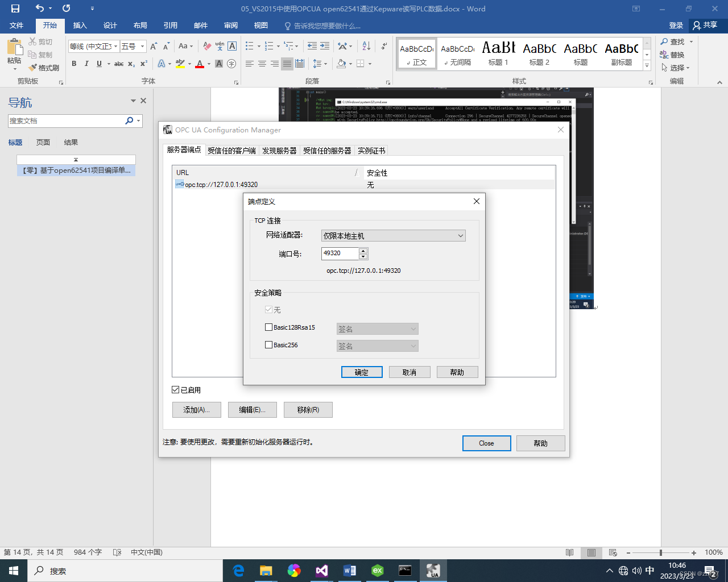This screenshot has width=728, height=582.
Task: Click Close in OPC UA Configuration Manager
Action: click(x=487, y=443)
